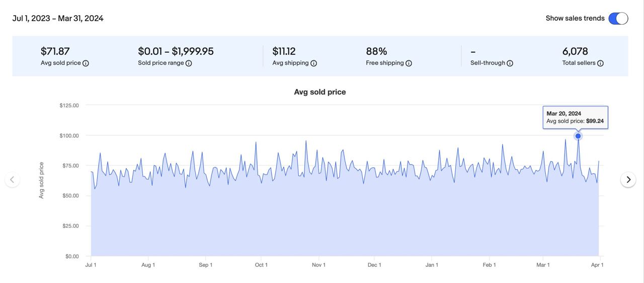The height and width of the screenshot is (283, 644).
Task: Click the Sell-through dash value
Action: tap(473, 52)
